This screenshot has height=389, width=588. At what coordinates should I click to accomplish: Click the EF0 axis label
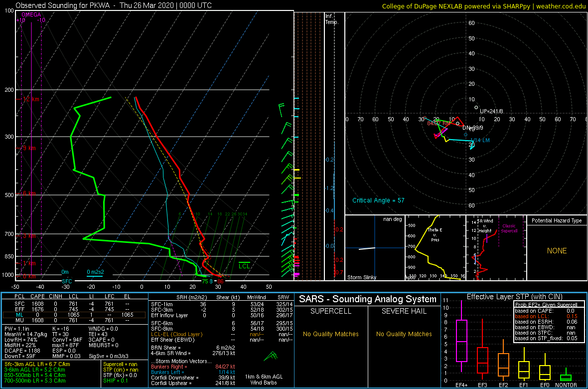(x=545, y=385)
